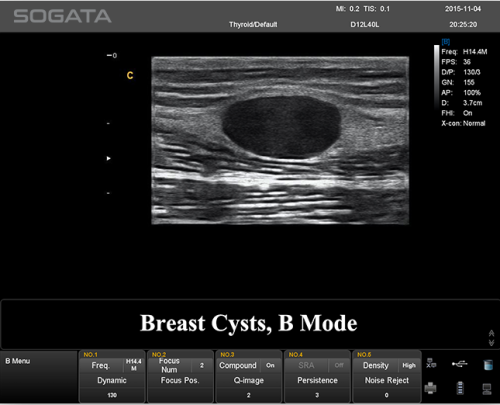Viewport: 500px width, 405px height.
Task: Click the D12L40L probe label
Action: click(x=365, y=25)
